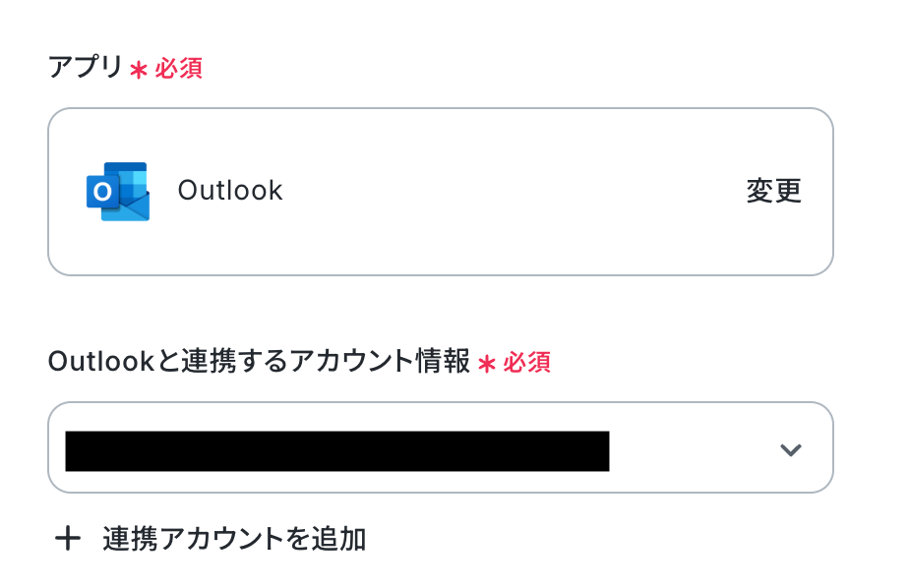Image resolution: width=909 pixels, height=588 pixels.
Task: Click the 必須 marker beside アカウント情報 label
Action: coord(526,363)
